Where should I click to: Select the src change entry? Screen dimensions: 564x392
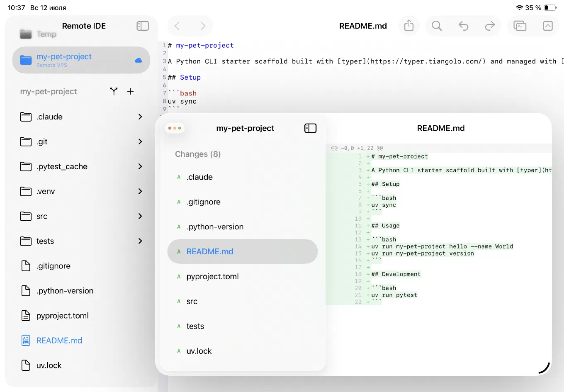243,302
